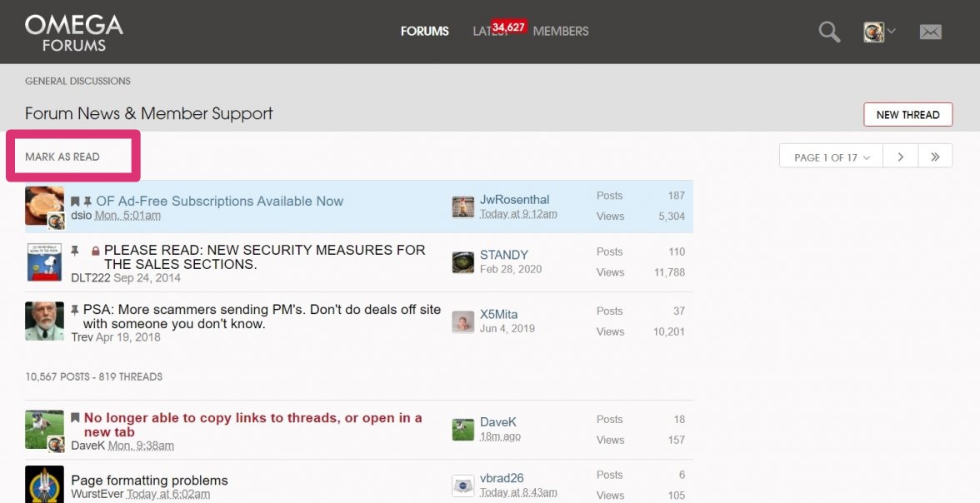Click dsio's thread starter avatar
The height and width of the screenshot is (503, 980).
click(43, 205)
